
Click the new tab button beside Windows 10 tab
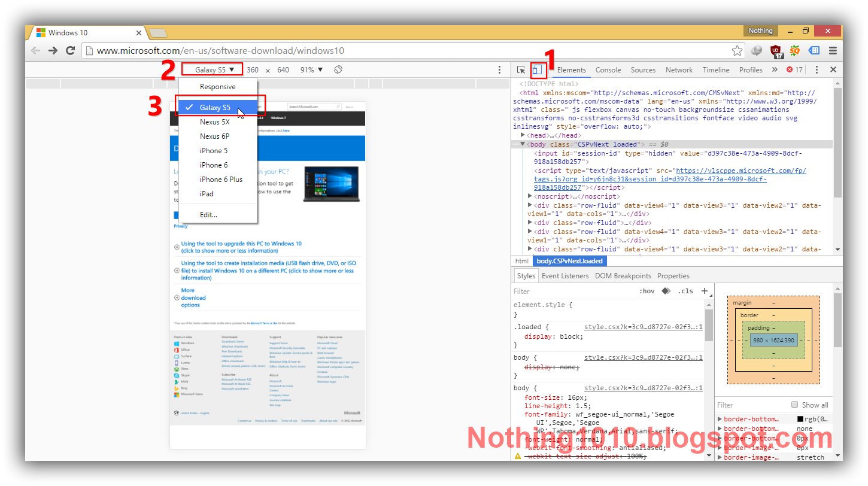click(x=157, y=33)
